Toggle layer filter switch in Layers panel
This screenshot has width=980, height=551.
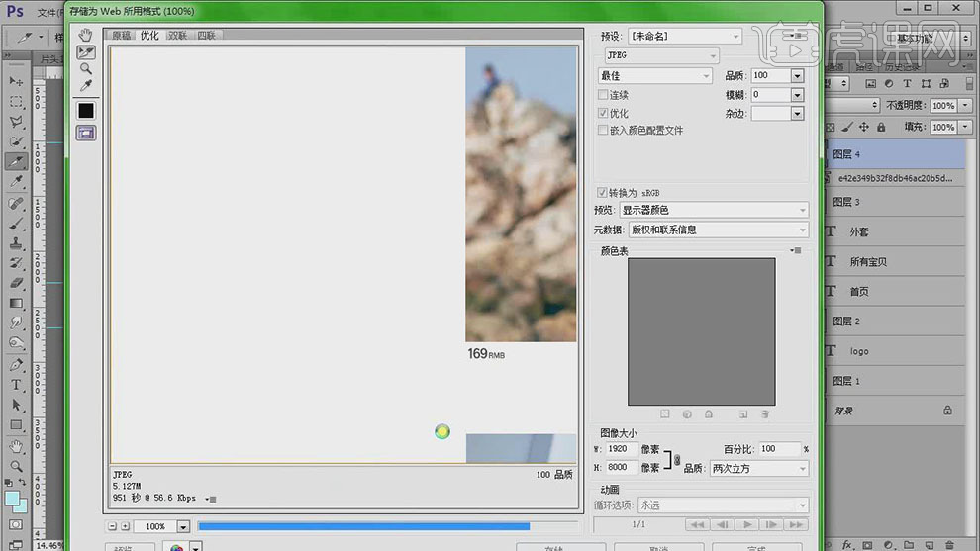(969, 83)
